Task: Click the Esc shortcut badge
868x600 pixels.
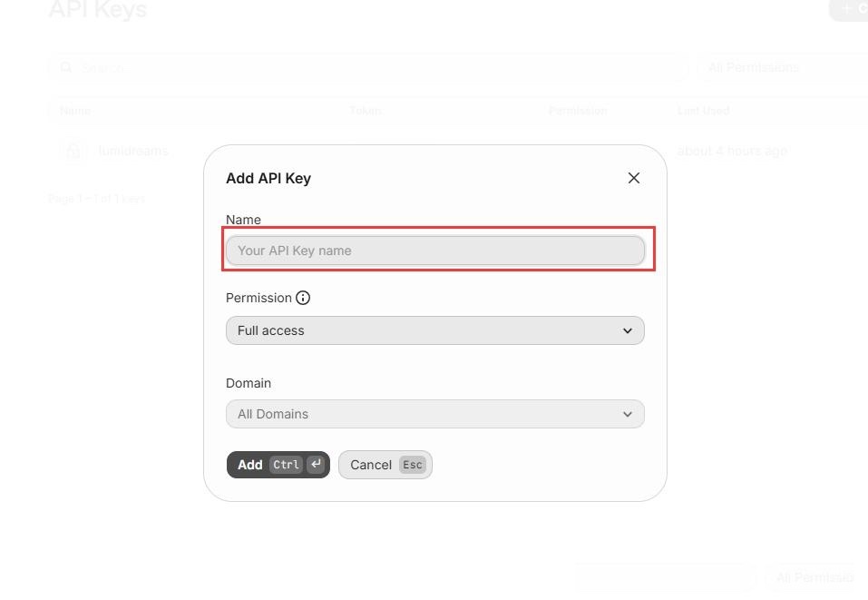Action: point(413,465)
